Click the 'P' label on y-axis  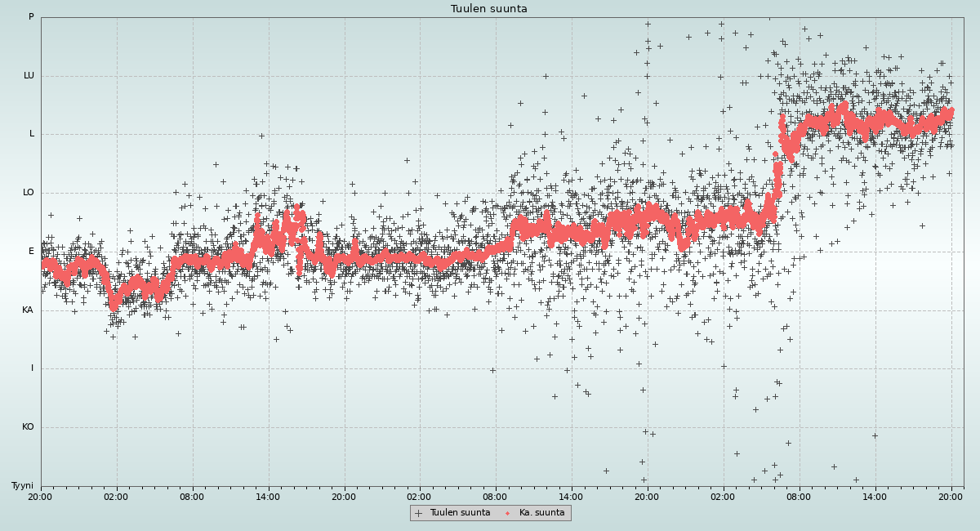[x=31, y=17]
